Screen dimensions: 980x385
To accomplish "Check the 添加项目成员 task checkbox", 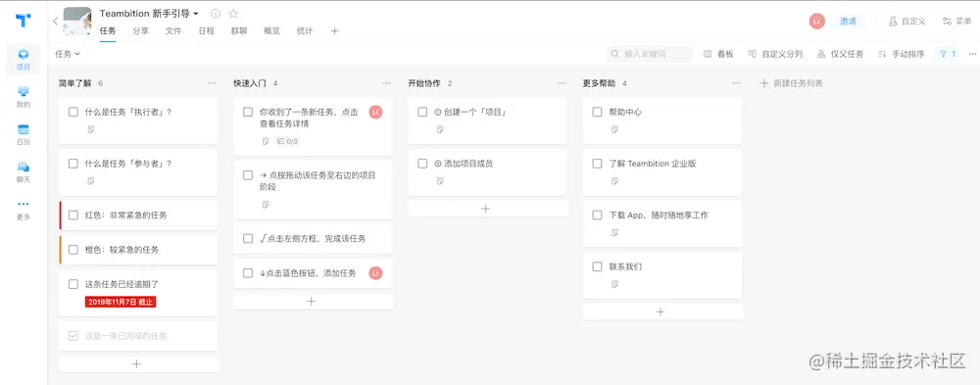I will click(x=422, y=164).
